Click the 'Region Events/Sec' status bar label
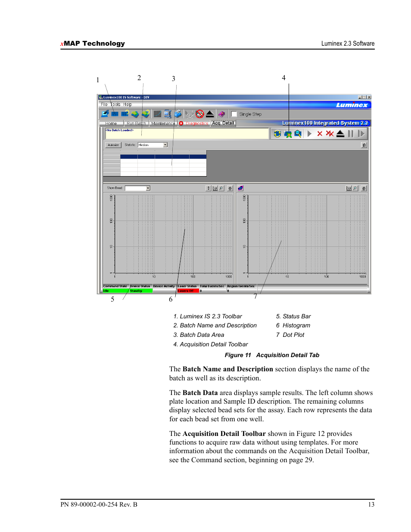Viewport: 411px width, 532px height. point(241,286)
